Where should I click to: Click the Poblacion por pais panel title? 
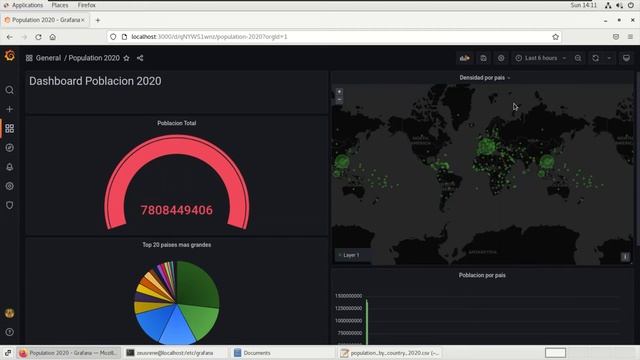482,275
